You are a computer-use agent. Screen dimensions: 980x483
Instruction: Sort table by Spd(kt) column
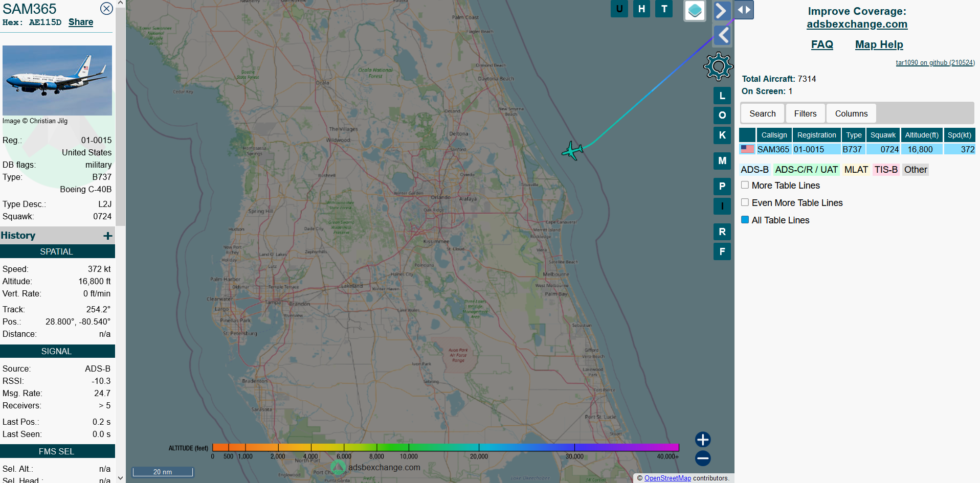pyautogui.click(x=960, y=135)
